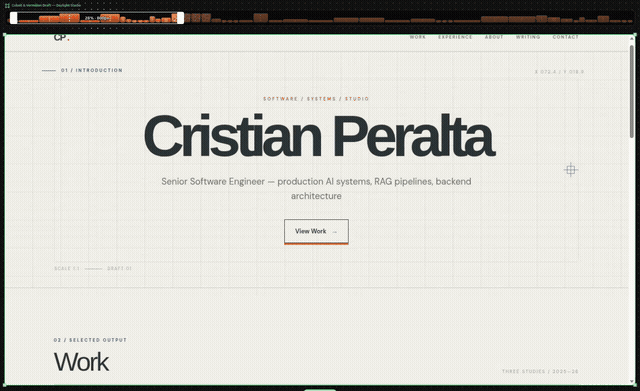This screenshot has width=640, height=391.
Task: Click the green bottom-center frame handle
Action: [320, 390]
